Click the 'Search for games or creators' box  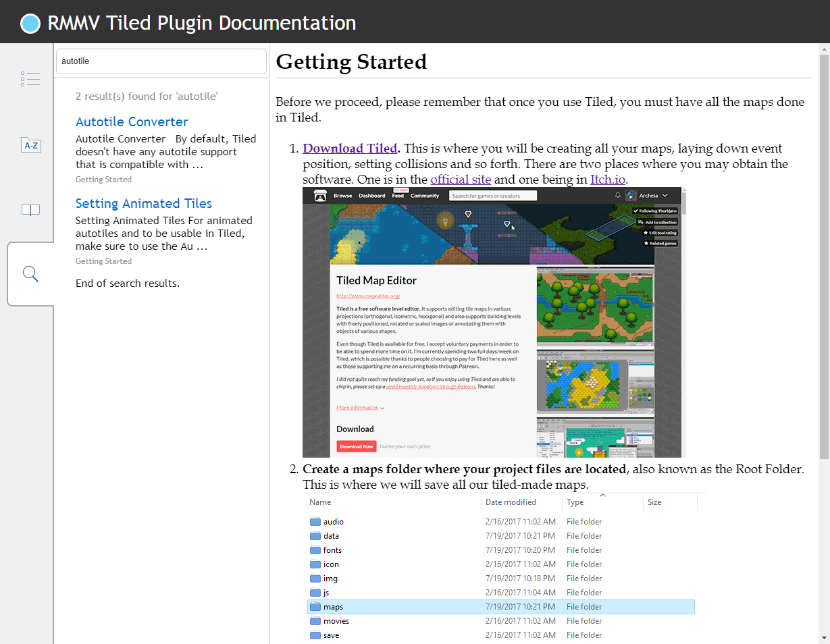pos(493,196)
